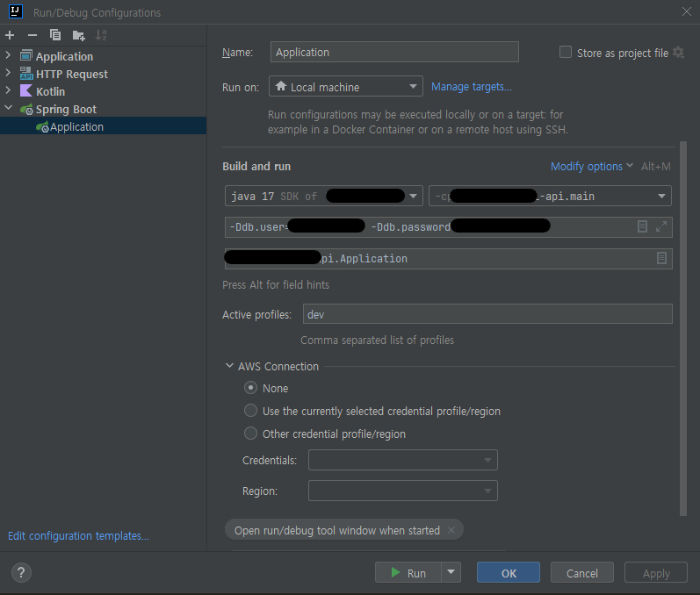Add a new run configuration
The width and height of the screenshot is (700, 595).
pos(10,35)
